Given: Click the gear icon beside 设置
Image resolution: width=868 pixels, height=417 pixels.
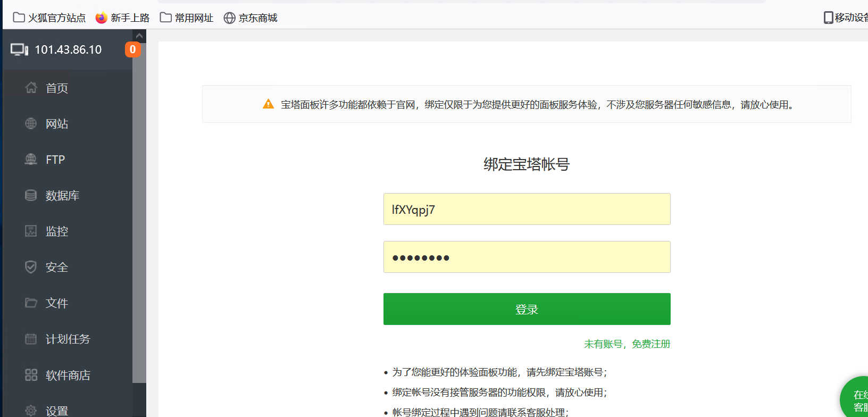Looking at the screenshot, I should pyautogui.click(x=31, y=411).
